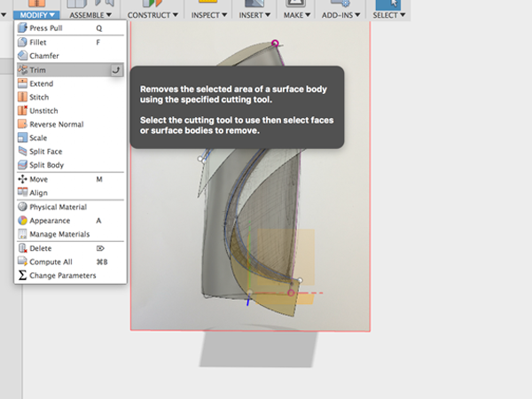Screen dimensions: 532x399
Task: Click the Extend surface icon
Action: [x=22, y=83]
